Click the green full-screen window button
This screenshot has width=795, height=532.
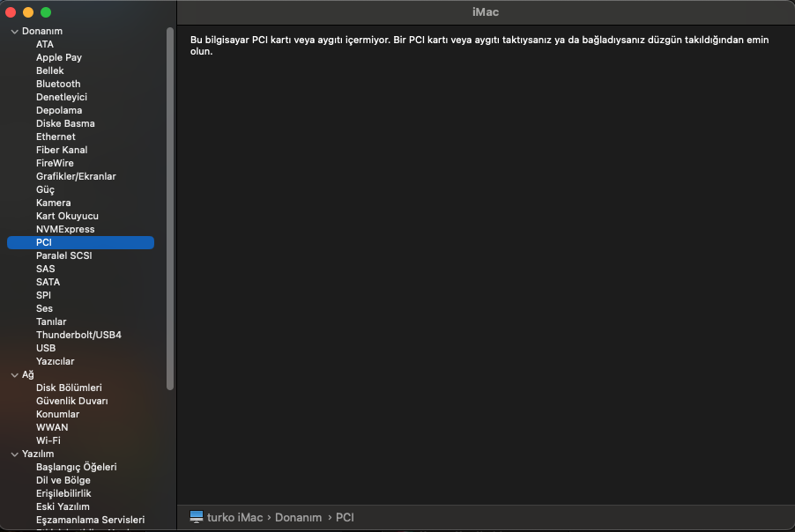[46, 12]
